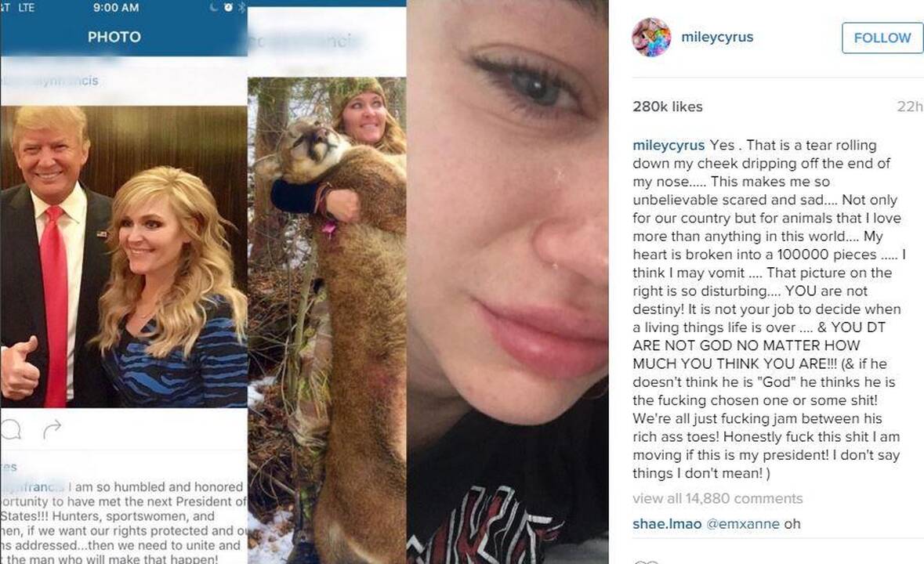Open mileycyrus profile avatar
The width and height of the screenshot is (924, 564).
coord(651,37)
